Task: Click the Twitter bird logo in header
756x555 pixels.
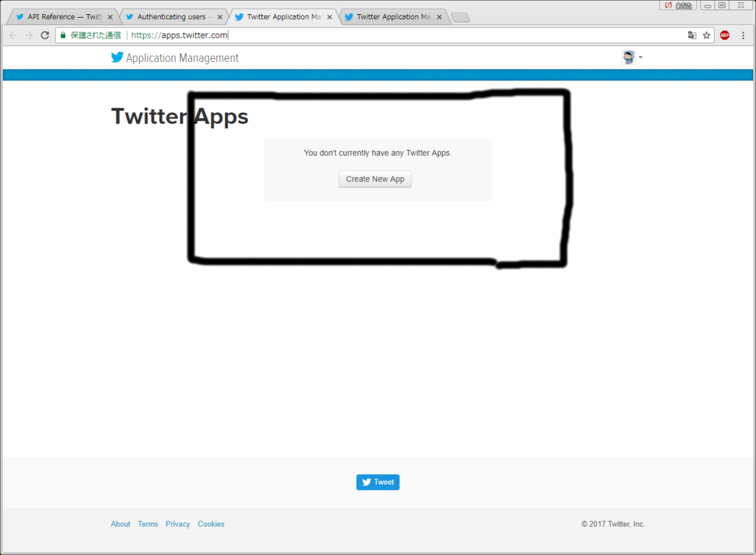Action: (x=117, y=58)
